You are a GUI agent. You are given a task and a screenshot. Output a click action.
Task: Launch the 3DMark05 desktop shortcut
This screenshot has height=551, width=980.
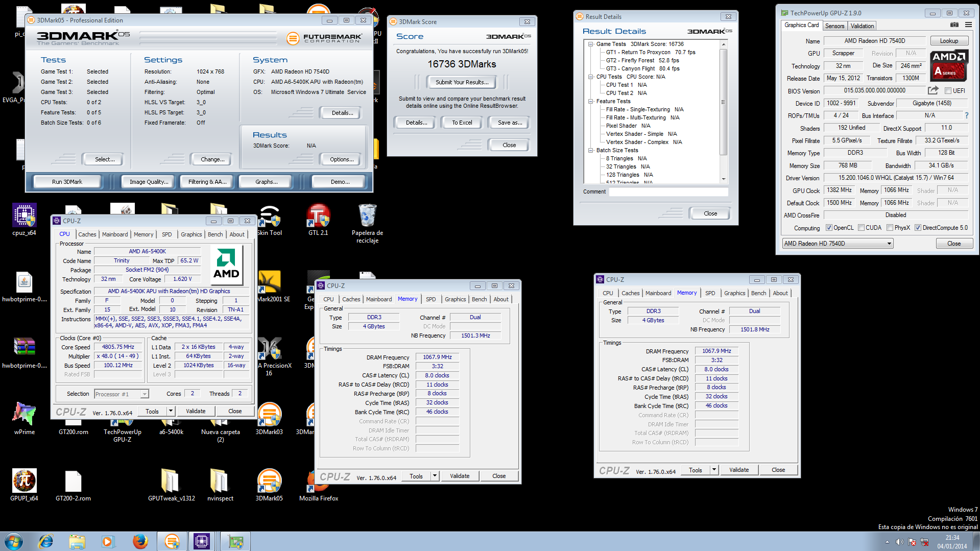point(269,485)
